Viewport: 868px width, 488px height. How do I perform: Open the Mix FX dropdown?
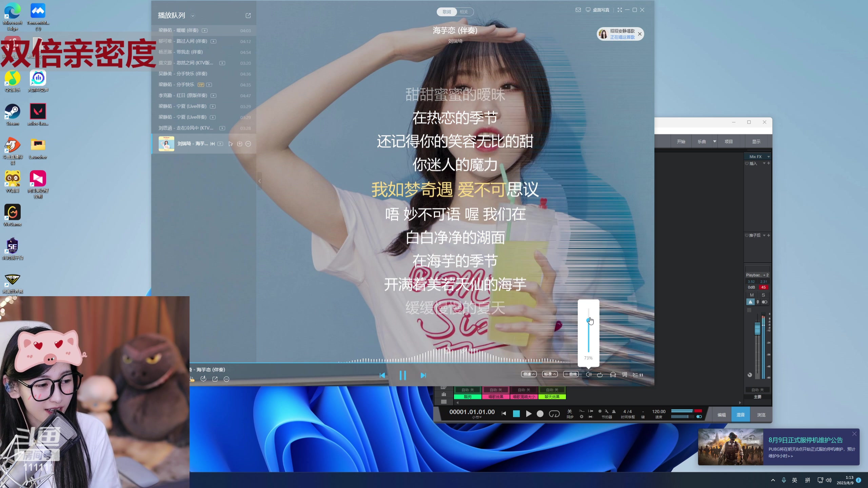click(x=757, y=156)
